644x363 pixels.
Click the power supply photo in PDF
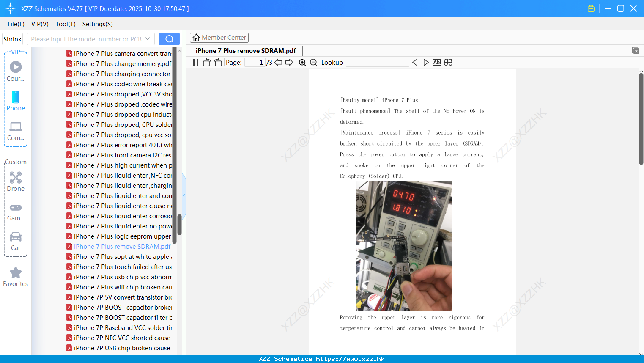404,246
